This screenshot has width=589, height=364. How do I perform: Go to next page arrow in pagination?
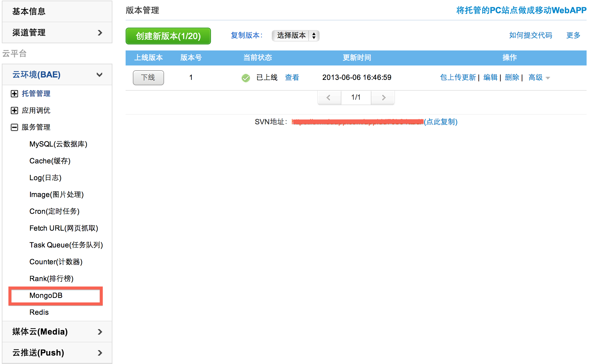click(x=383, y=98)
